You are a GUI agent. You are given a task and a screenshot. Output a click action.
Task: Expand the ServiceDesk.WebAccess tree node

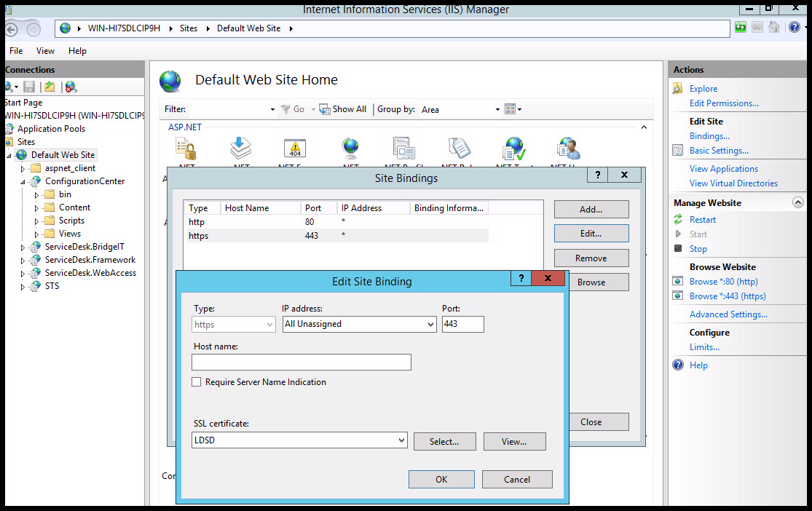(x=23, y=272)
